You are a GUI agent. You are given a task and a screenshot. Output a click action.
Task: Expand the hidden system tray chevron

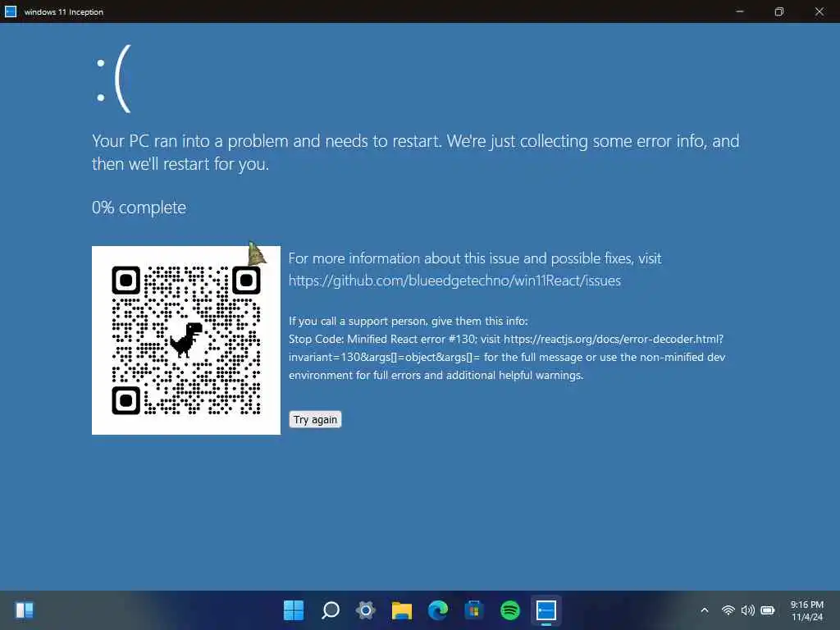(705, 610)
